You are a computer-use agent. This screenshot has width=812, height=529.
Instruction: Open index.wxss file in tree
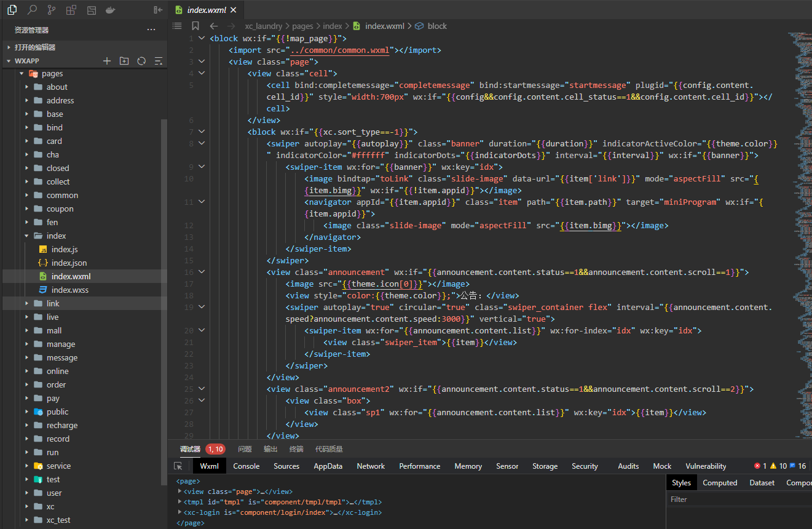[x=69, y=290]
